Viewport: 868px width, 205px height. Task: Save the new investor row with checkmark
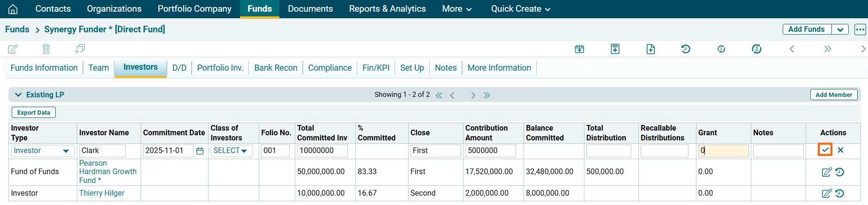(x=825, y=150)
